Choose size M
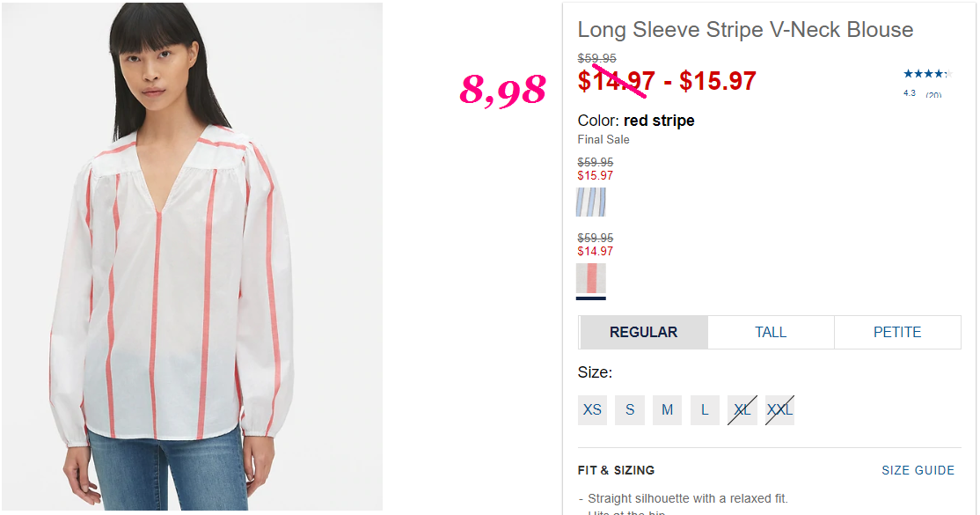 pyautogui.click(x=667, y=410)
